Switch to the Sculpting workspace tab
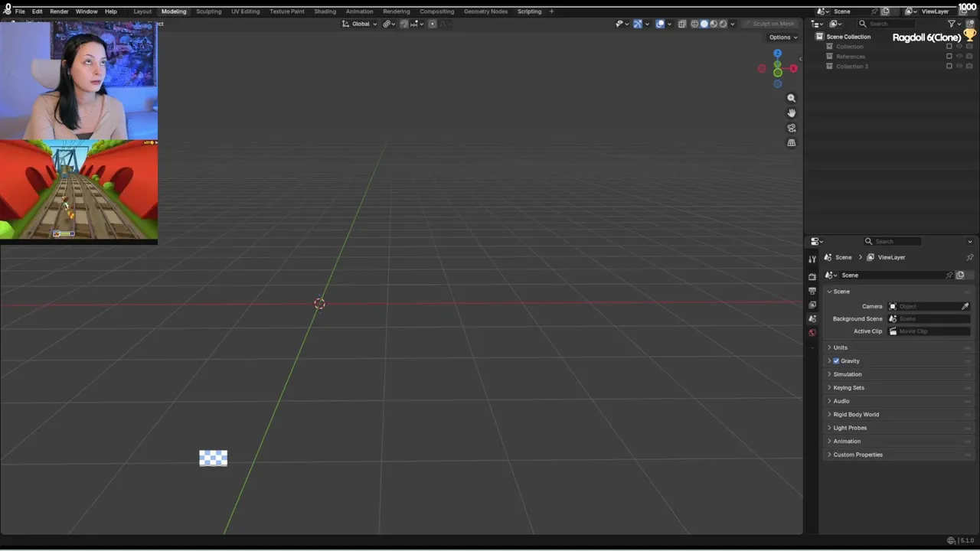Viewport: 980px width, 551px height. coord(208,11)
